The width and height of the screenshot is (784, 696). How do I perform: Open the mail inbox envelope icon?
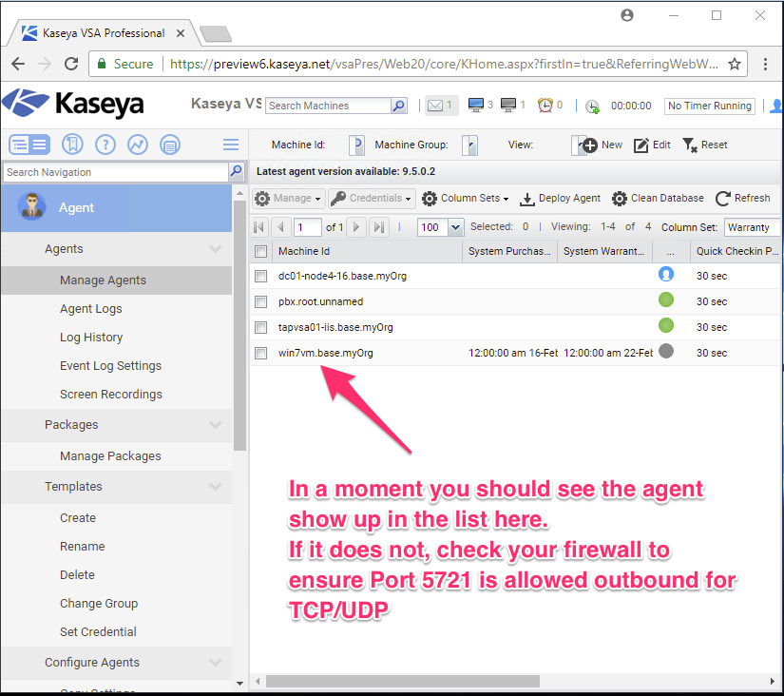point(435,106)
